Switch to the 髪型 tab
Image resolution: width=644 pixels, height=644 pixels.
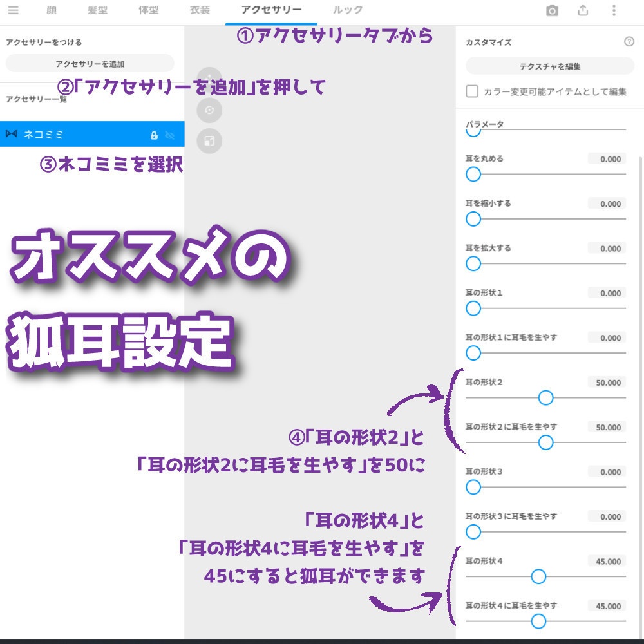(x=97, y=10)
